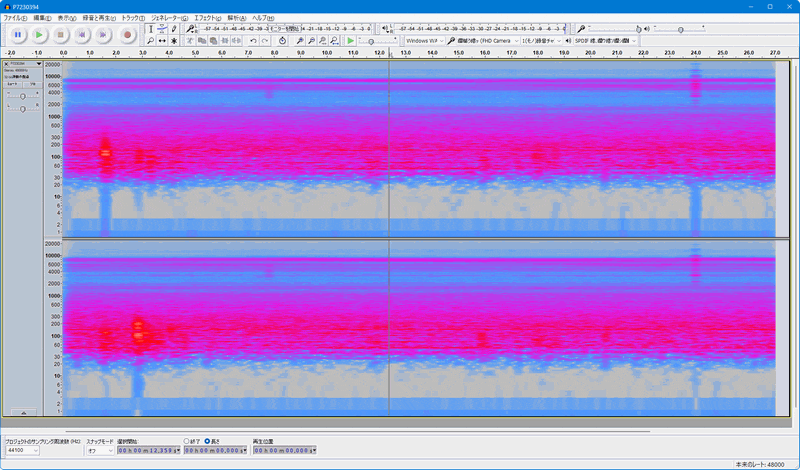Screen dimensions: 800x470
Task: Open the ファイル (File) menu
Action: pyautogui.click(x=15, y=18)
